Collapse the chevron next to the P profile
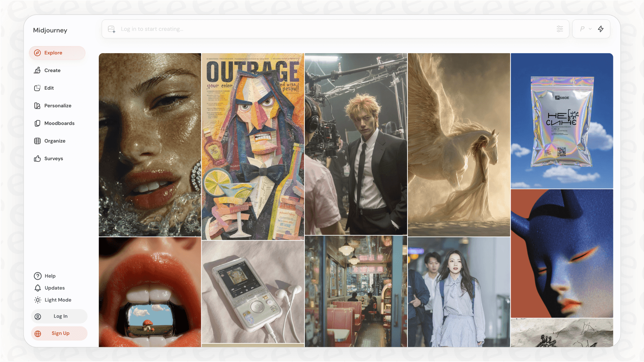 pos(589,29)
